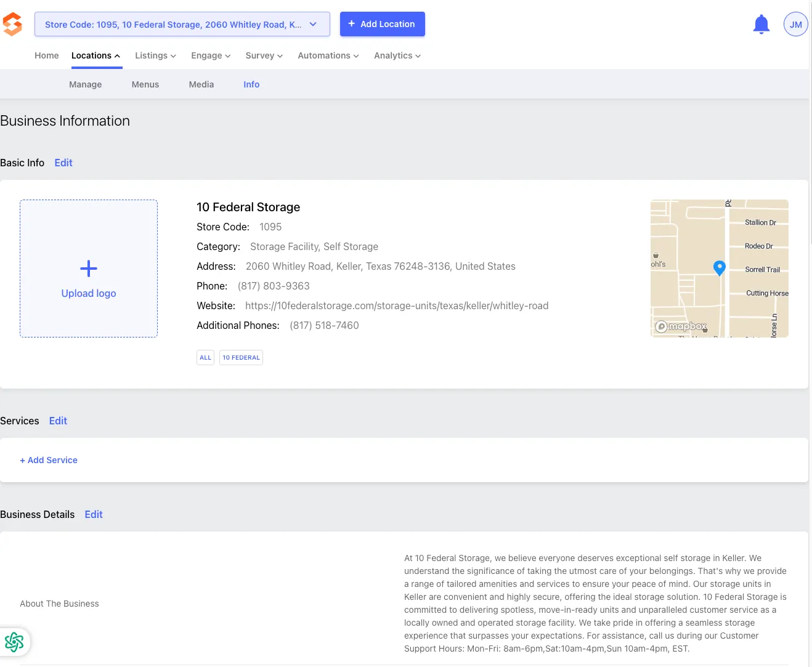Click the + Add Service link
Image resolution: width=812 pixels, height=667 pixels.
coord(49,460)
